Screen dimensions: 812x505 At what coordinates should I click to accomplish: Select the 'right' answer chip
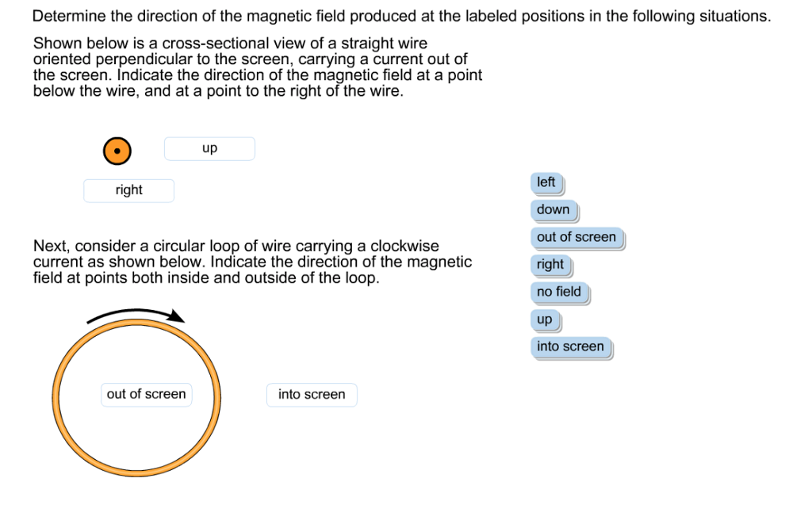click(x=550, y=265)
